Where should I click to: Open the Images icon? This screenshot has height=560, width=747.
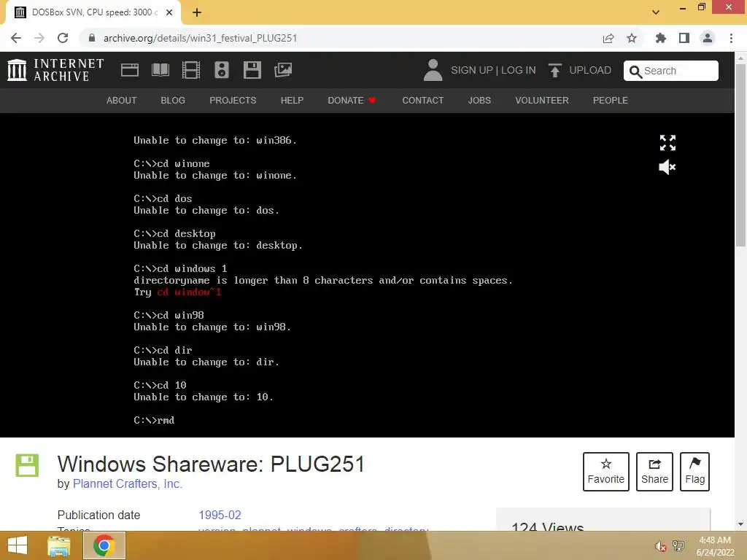(x=283, y=70)
